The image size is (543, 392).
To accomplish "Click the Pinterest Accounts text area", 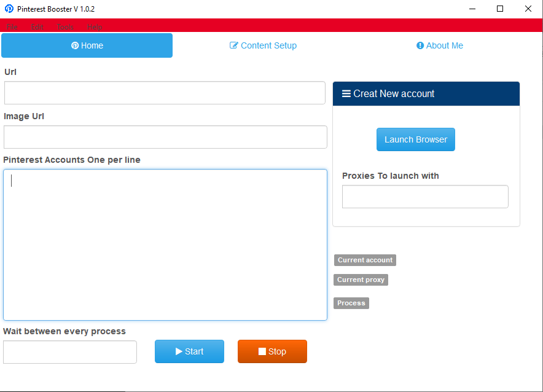I will coord(165,244).
